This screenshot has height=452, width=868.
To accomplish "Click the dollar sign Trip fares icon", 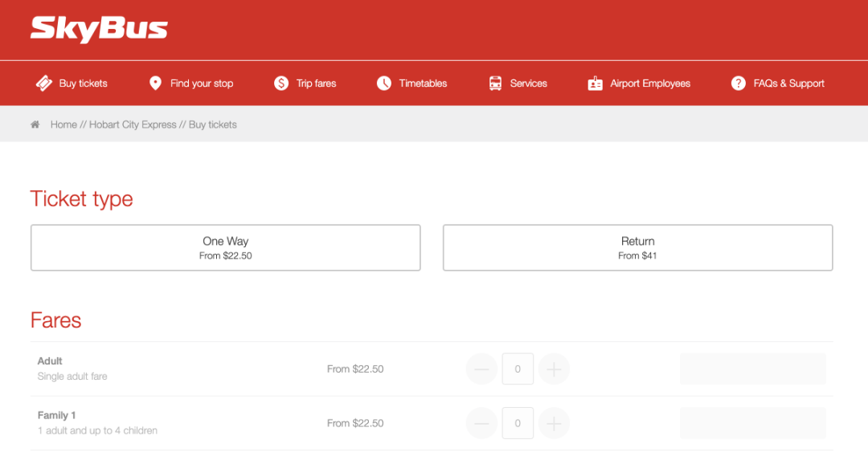I will pyautogui.click(x=281, y=83).
